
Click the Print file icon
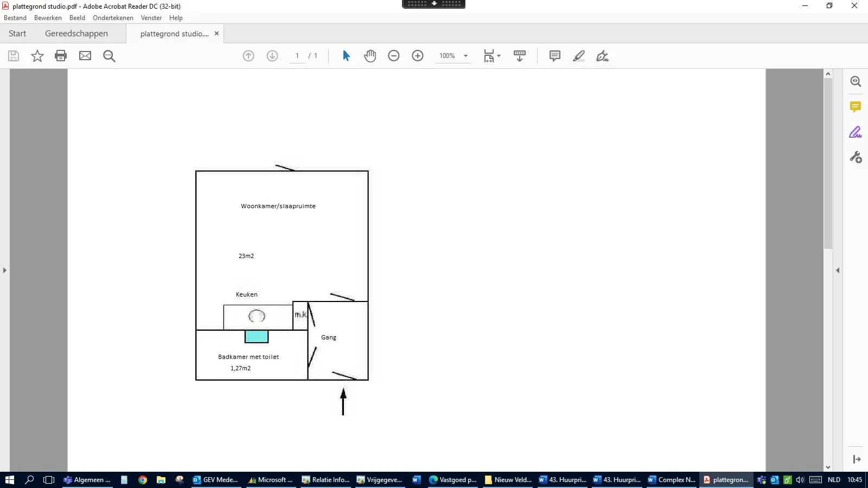point(61,56)
